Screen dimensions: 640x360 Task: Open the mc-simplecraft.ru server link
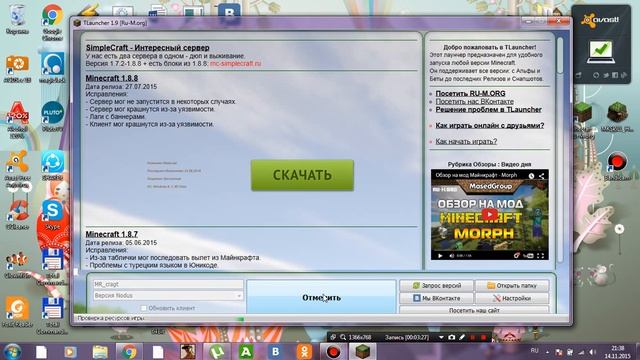pos(236,64)
